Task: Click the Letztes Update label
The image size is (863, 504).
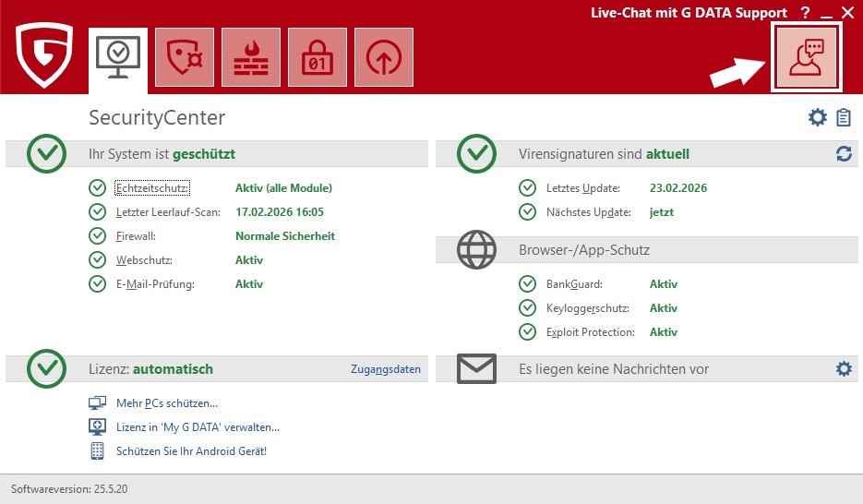Action: click(x=582, y=188)
